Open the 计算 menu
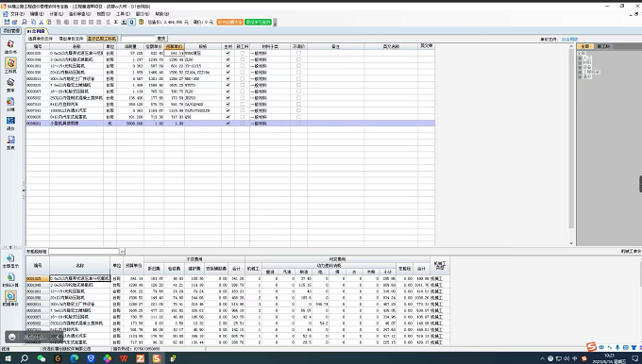 click(x=56, y=14)
